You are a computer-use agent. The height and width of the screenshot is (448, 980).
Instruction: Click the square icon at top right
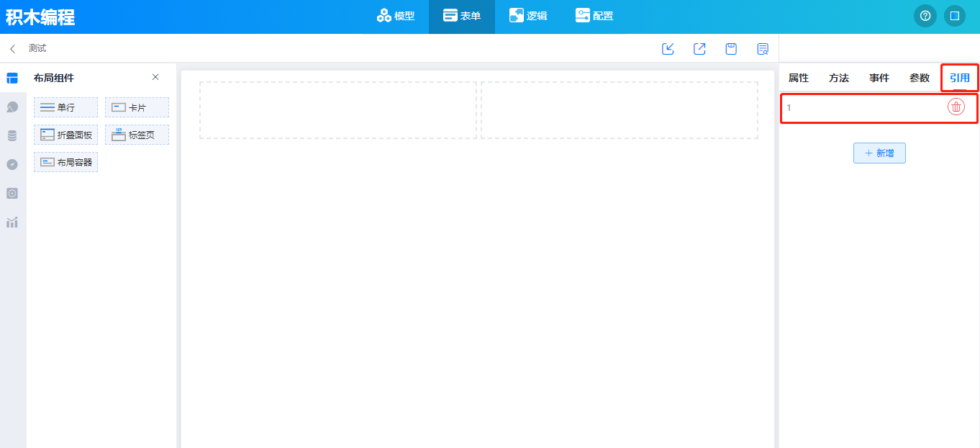[954, 16]
